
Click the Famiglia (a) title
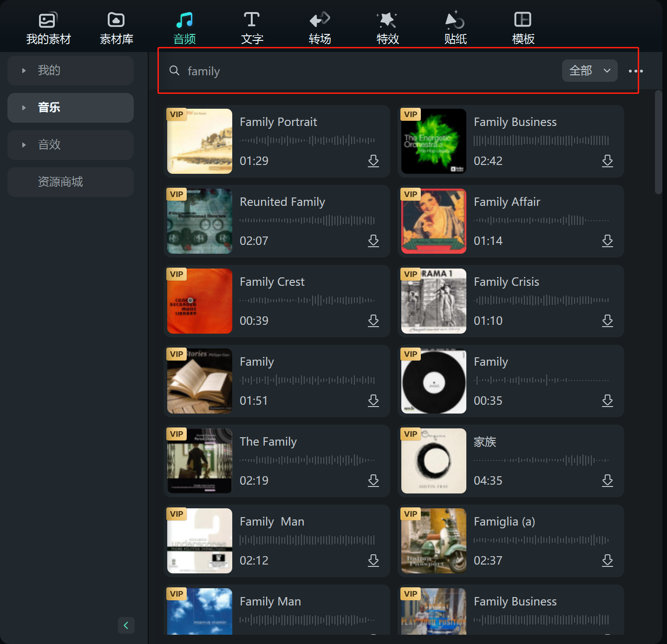tap(504, 522)
